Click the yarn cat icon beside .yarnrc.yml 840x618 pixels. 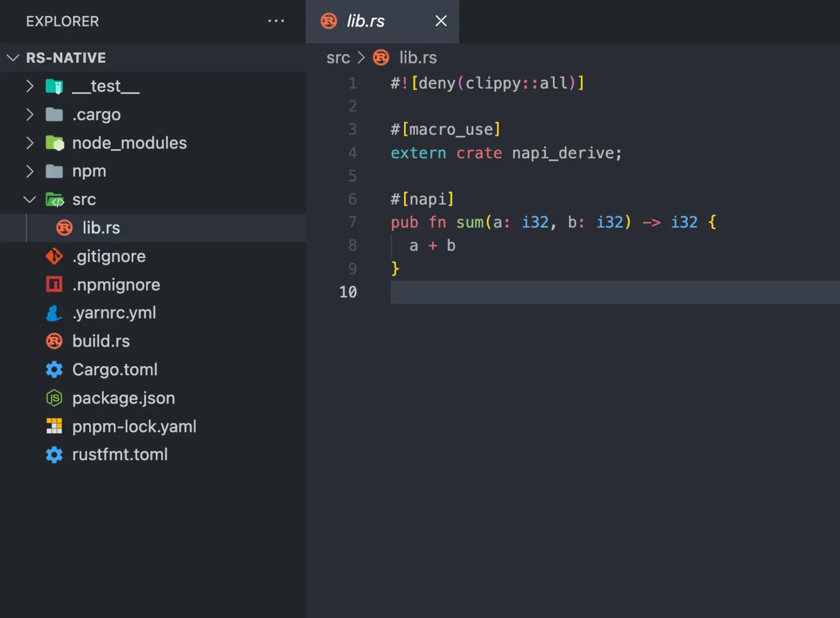pyautogui.click(x=54, y=313)
